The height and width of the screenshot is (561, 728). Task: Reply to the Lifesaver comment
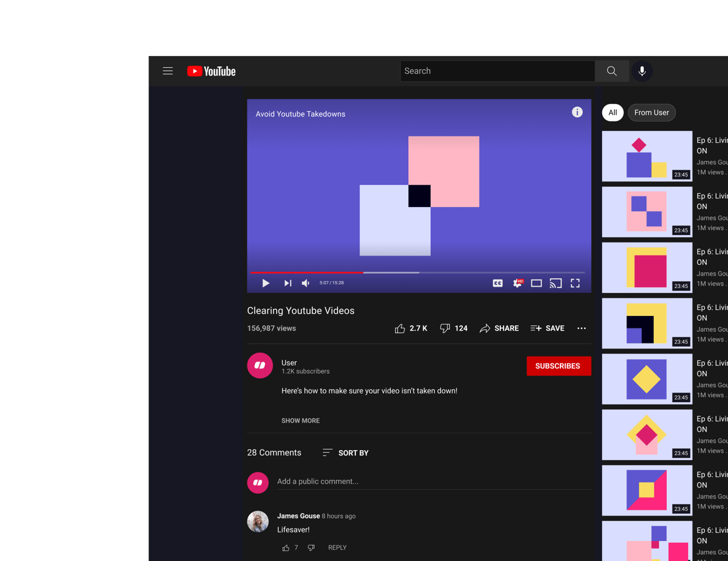[x=337, y=547]
